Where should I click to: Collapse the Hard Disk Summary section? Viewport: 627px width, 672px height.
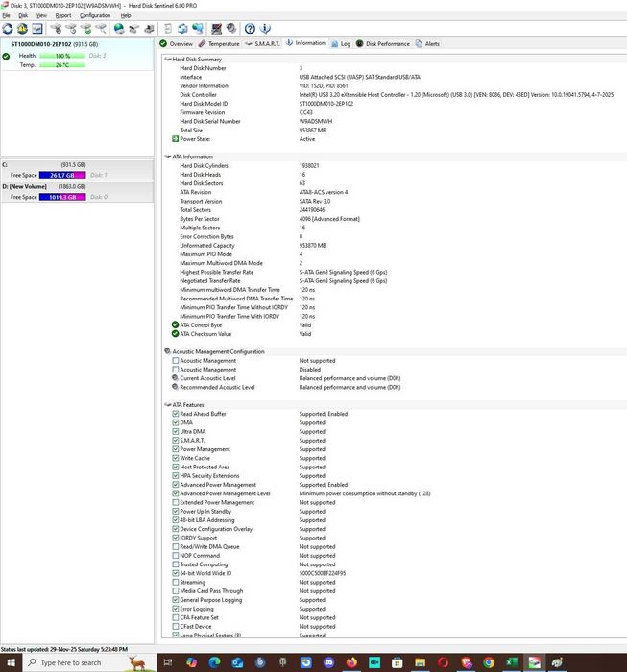pos(168,60)
